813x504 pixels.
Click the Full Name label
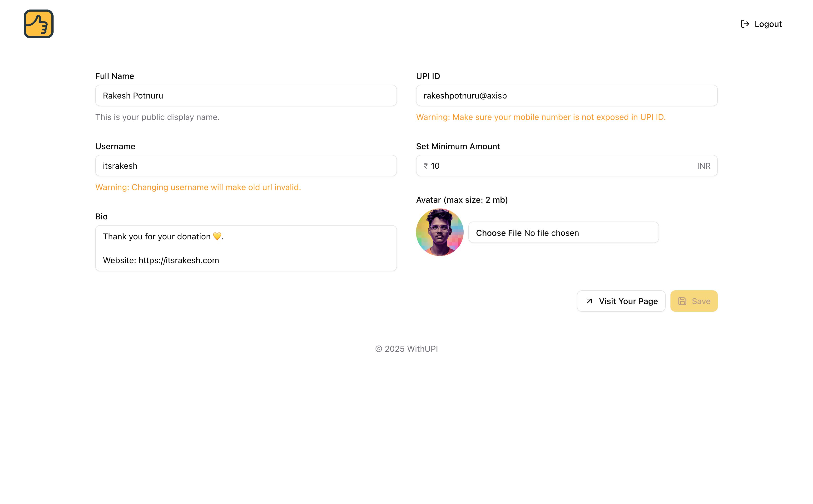pyautogui.click(x=115, y=76)
